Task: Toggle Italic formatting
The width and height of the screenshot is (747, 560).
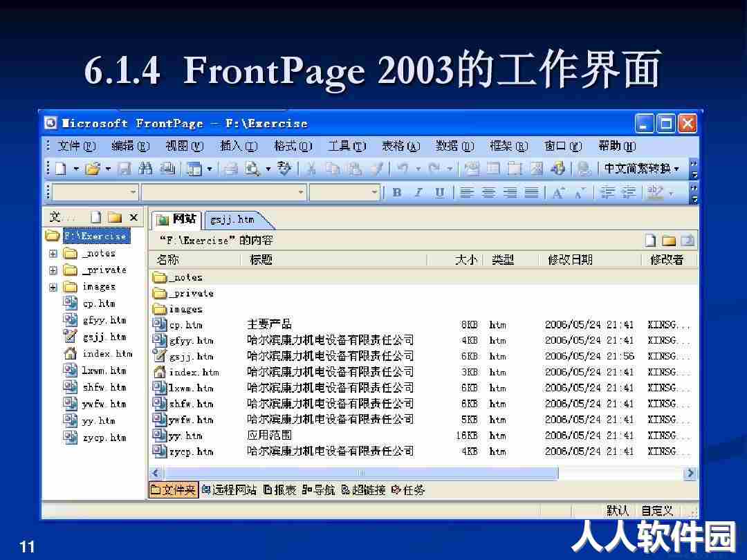Action: click(x=418, y=192)
